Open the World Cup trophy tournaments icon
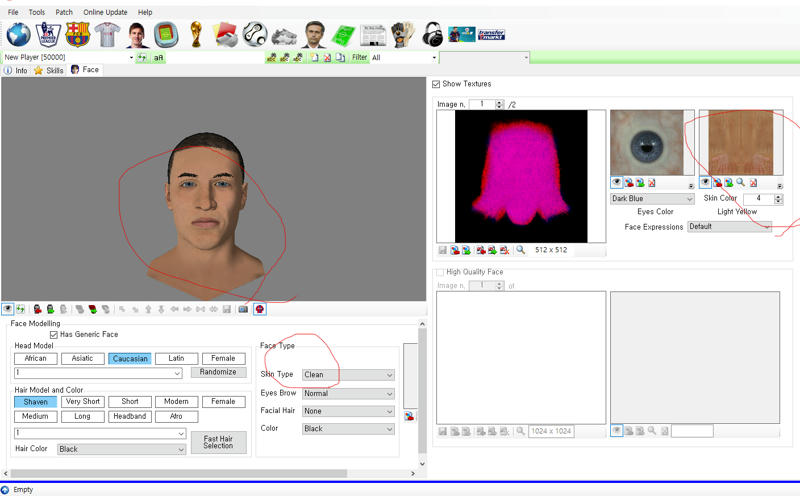The width and height of the screenshot is (800, 496). point(196,35)
